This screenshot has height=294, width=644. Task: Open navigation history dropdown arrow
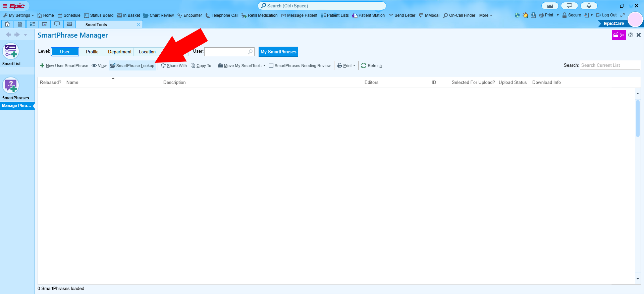pyautogui.click(x=25, y=35)
